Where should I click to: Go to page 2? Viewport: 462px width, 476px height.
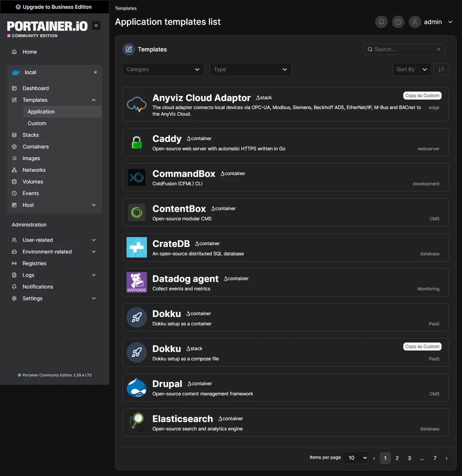tap(397, 458)
